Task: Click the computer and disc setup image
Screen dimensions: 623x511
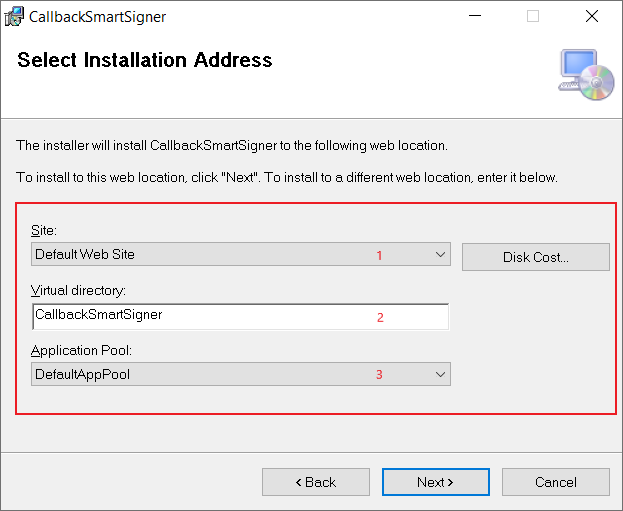Action: (586, 75)
